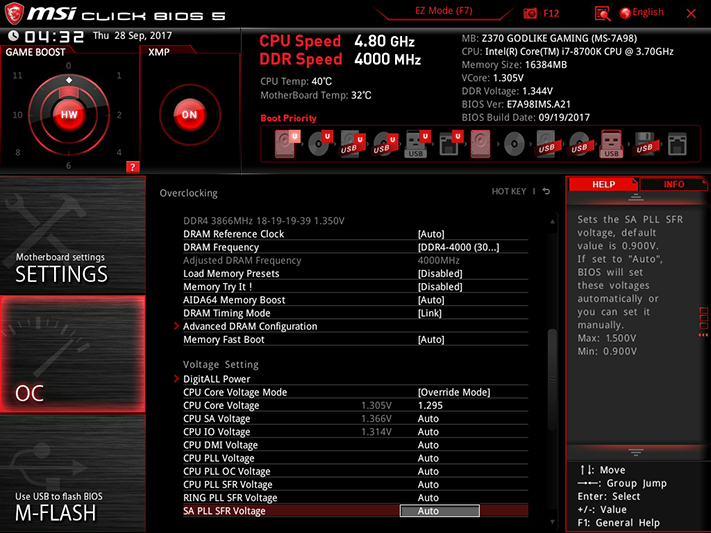Click the Adjusted DRAM Frequency 4000MHz value

pyautogui.click(x=438, y=260)
